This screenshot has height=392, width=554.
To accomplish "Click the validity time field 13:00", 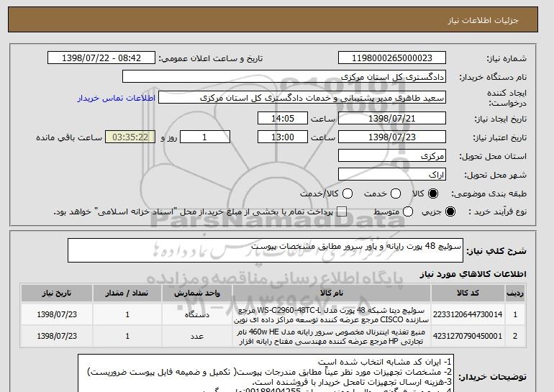I will pos(283,137).
